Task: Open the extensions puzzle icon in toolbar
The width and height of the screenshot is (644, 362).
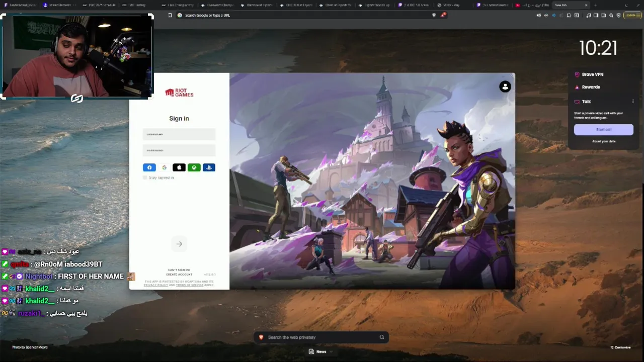Action: 569,15
